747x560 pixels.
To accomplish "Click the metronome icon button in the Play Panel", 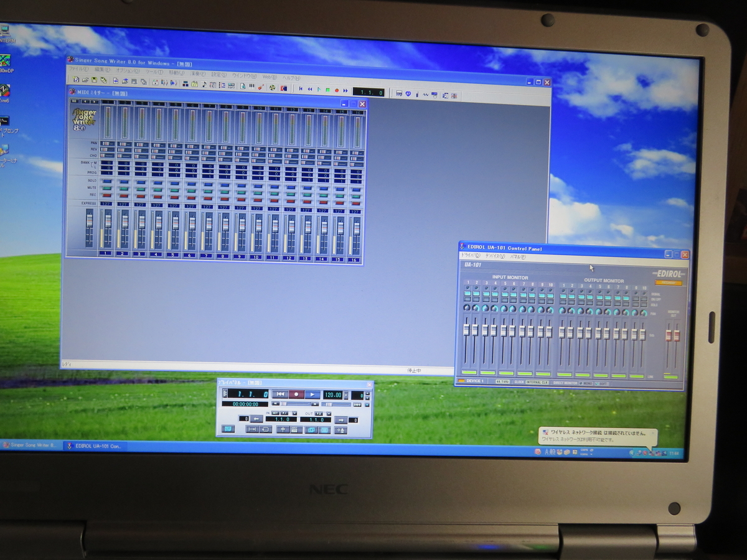I will click(x=283, y=430).
